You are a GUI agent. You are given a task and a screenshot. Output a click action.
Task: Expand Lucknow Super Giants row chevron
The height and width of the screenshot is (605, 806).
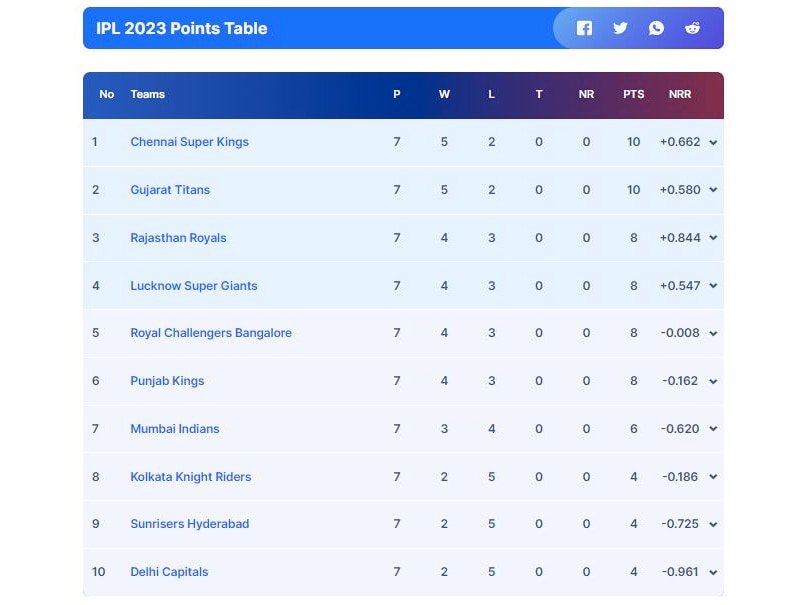coord(713,286)
